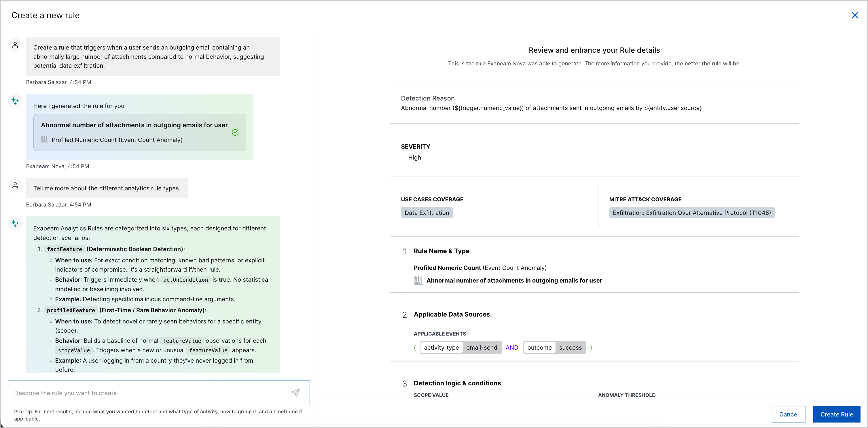The width and height of the screenshot is (868, 428).
Task: Click the Pro-Tip text below the input
Action: (158, 415)
